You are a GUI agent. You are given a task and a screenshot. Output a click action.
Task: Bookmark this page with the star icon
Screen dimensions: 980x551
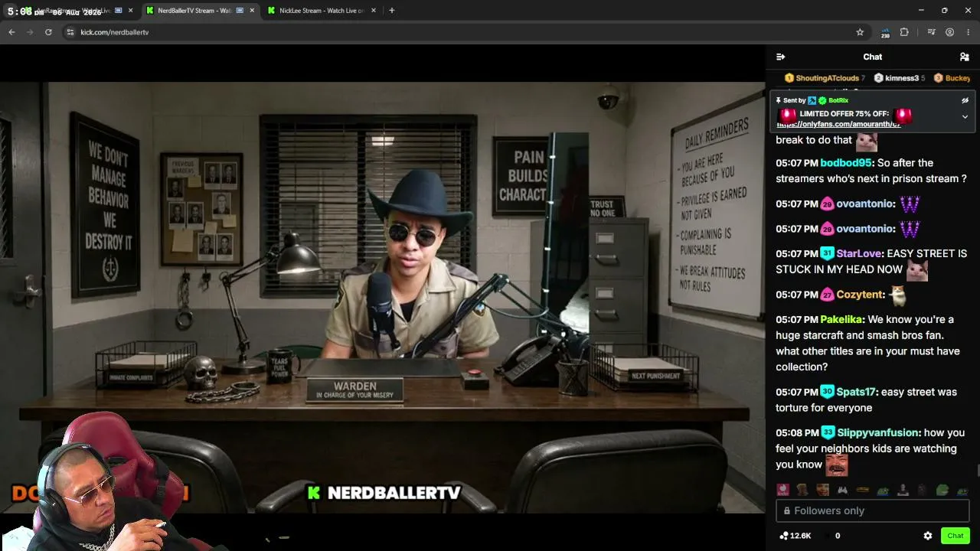[860, 32]
